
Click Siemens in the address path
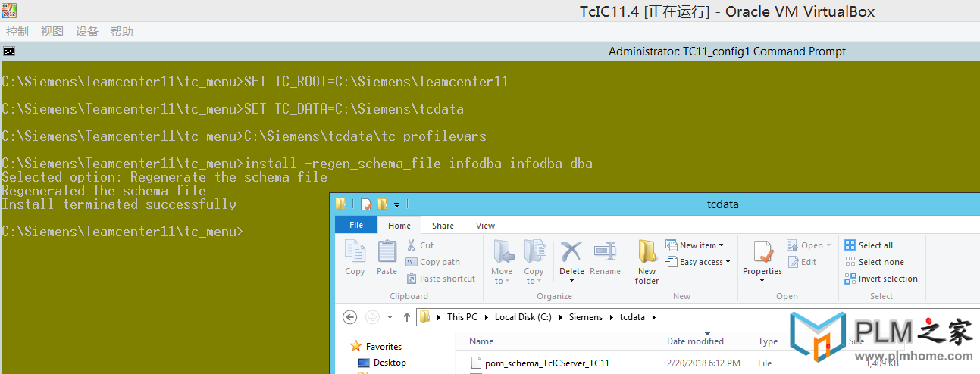click(586, 317)
